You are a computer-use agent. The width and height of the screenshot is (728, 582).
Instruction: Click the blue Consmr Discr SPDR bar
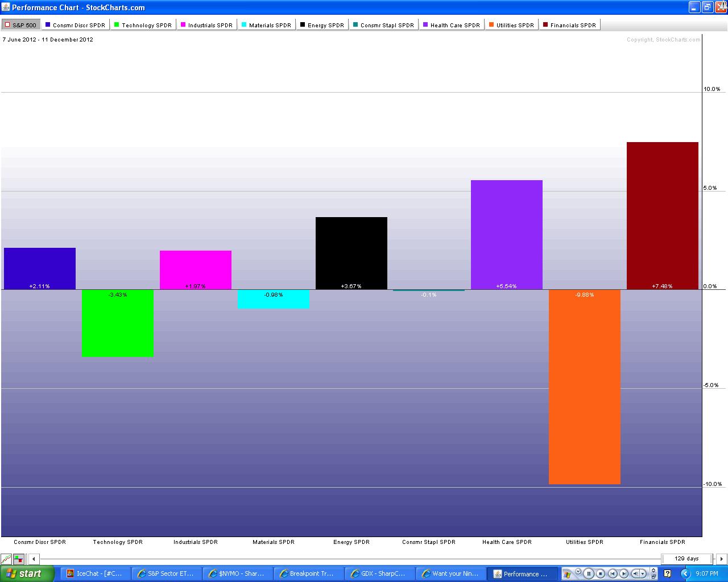click(x=40, y=268)
